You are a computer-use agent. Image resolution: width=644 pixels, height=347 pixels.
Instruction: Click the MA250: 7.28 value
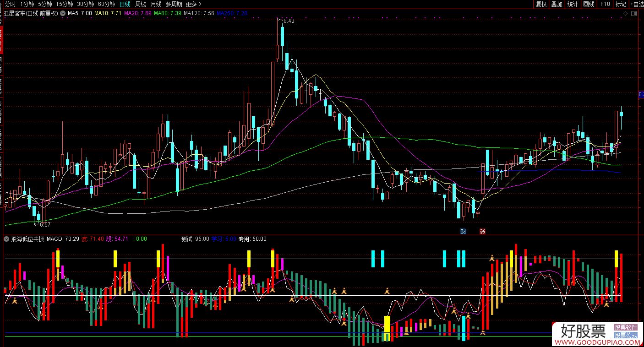tap(232, 13)
